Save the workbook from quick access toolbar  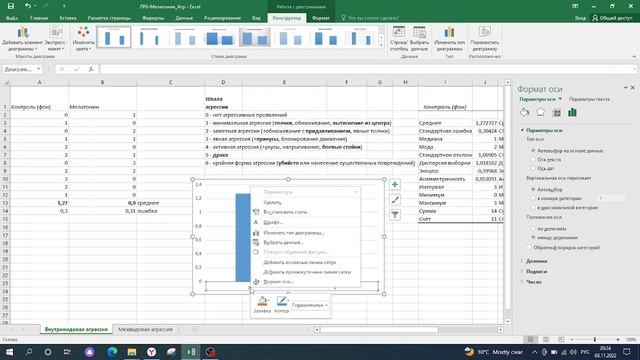click(x=11, y=6)
